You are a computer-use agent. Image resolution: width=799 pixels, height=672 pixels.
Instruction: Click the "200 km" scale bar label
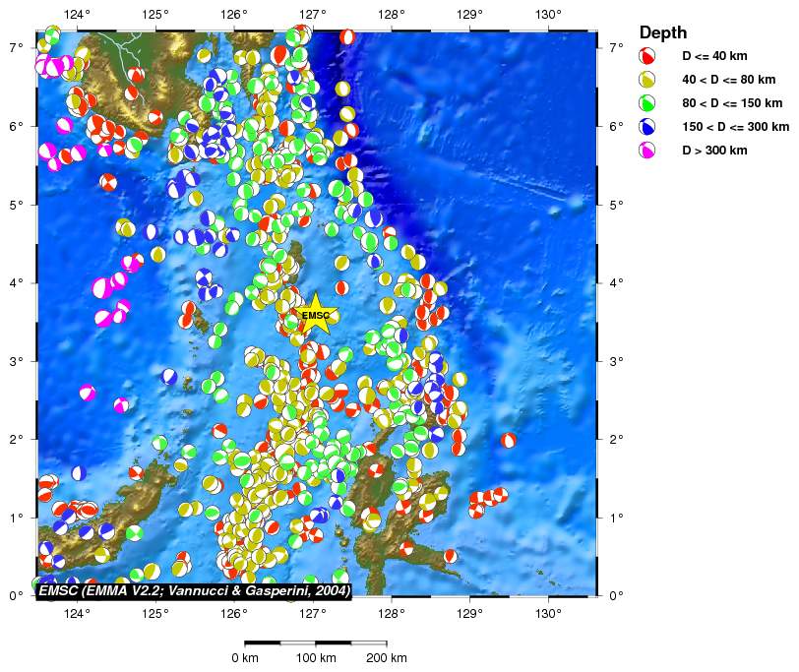click(x=386, y=658)
